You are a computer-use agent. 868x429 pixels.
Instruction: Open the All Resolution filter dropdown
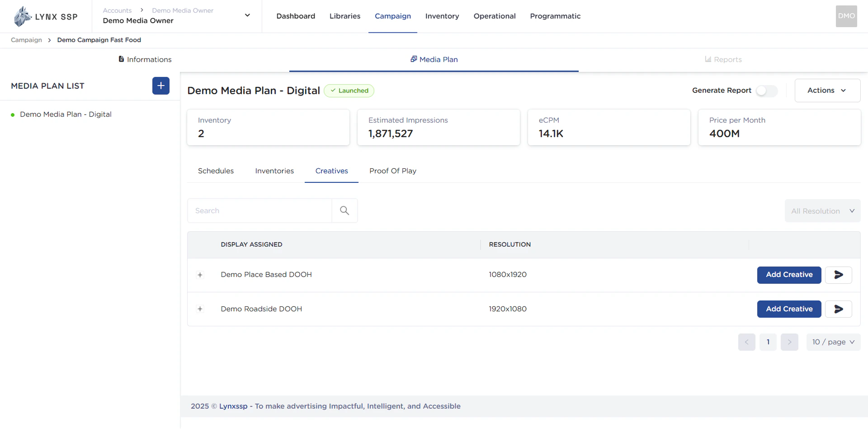pos(822,211)
